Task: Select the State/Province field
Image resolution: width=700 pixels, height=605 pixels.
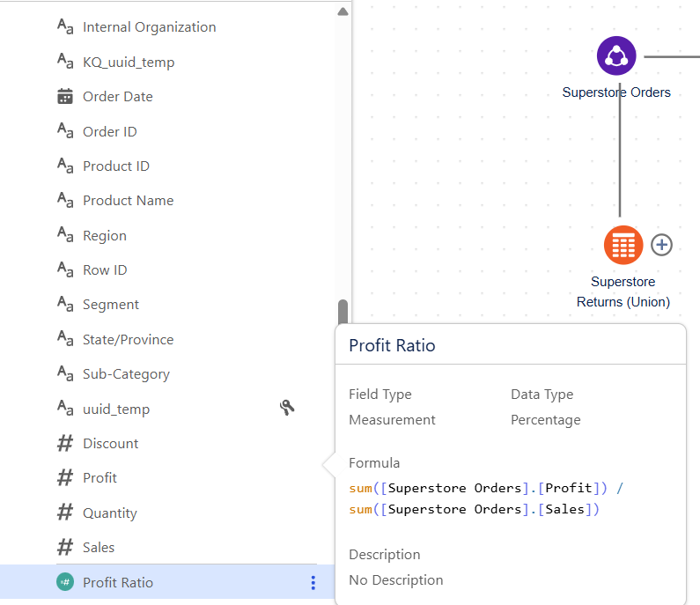Action: [129, 340]
